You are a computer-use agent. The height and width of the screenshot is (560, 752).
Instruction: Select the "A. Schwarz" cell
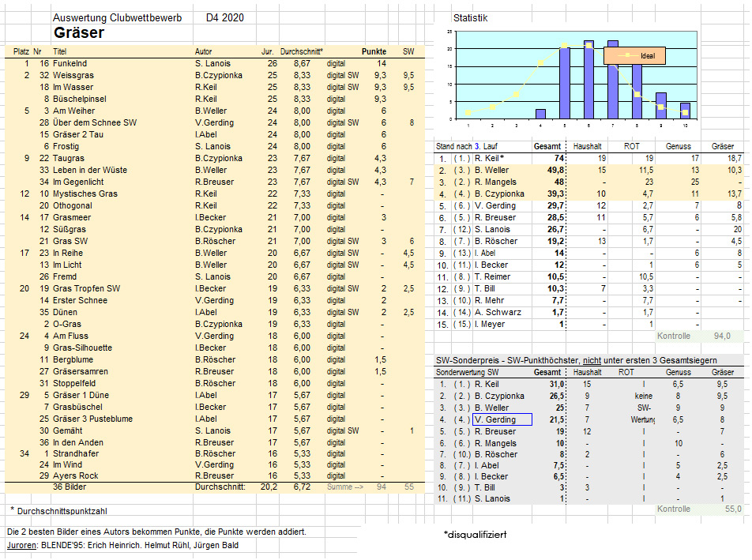498,312
